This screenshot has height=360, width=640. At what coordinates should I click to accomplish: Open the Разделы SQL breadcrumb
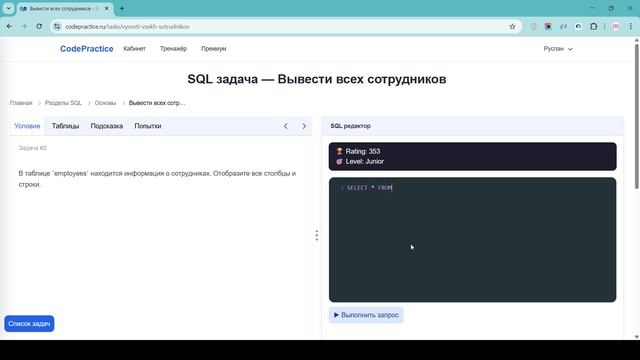point(63,103)
